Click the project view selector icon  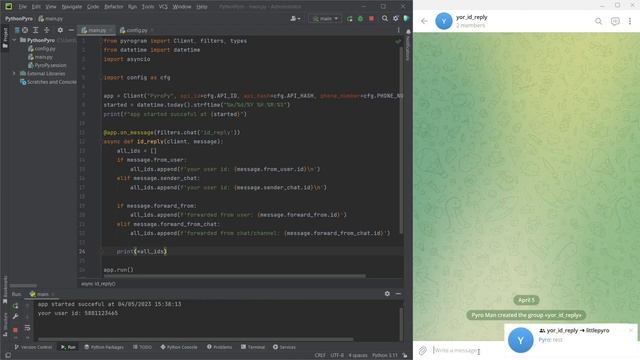pyautogui.click(x=17, y=30)
